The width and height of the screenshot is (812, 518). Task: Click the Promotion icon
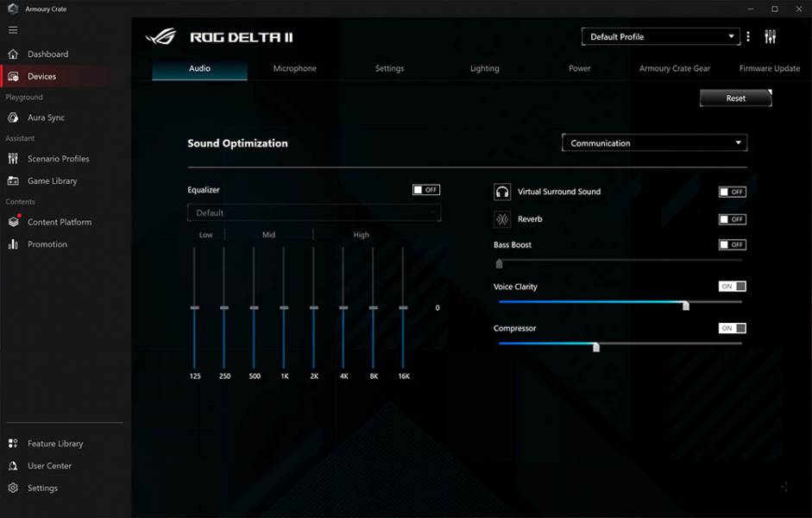13,244
